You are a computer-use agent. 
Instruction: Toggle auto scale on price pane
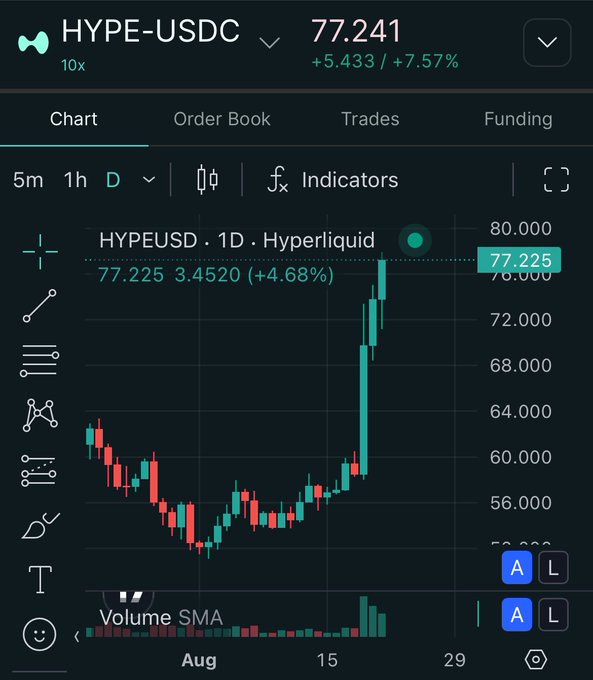517,567
